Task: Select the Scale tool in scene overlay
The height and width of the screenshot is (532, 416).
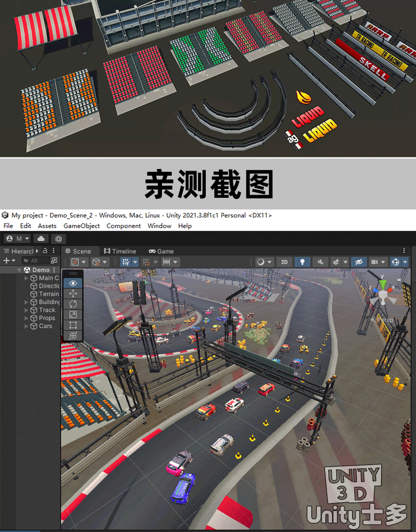Action: point(73,314)
